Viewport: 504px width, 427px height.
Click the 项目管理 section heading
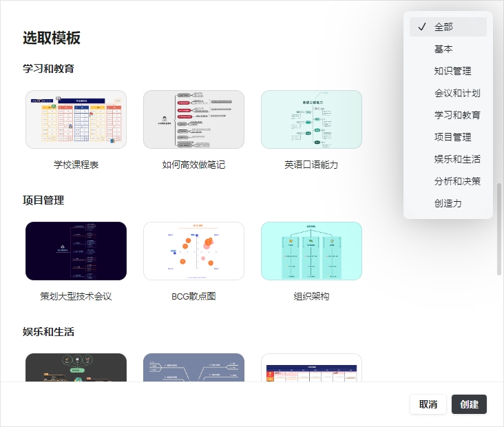coord(43,200)
